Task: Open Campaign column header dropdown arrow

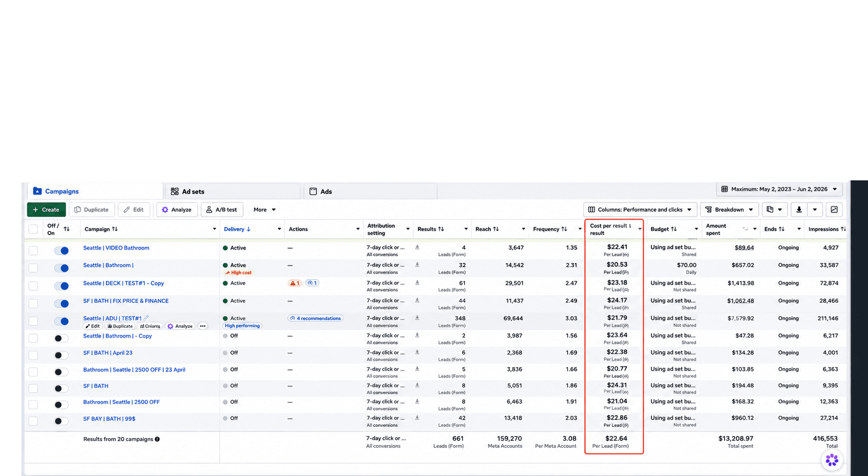Action: pos(214,229)
